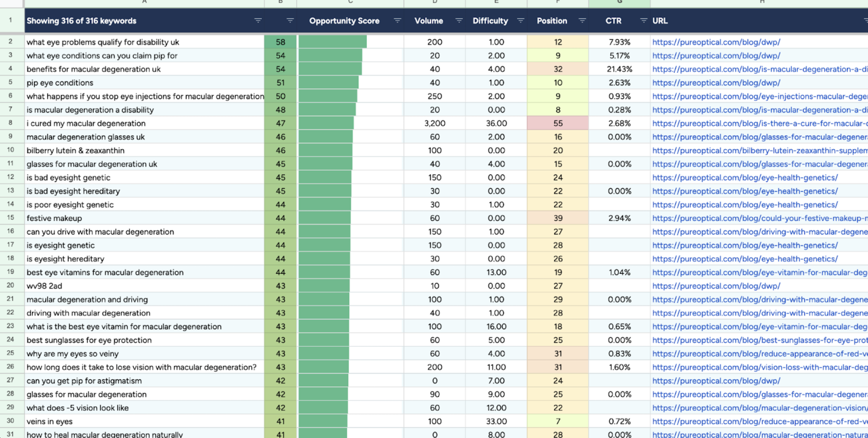Viewport: 868px width, 438px height.
Task: Select CTR value 21.43%
Action: [x=619, y=69]
